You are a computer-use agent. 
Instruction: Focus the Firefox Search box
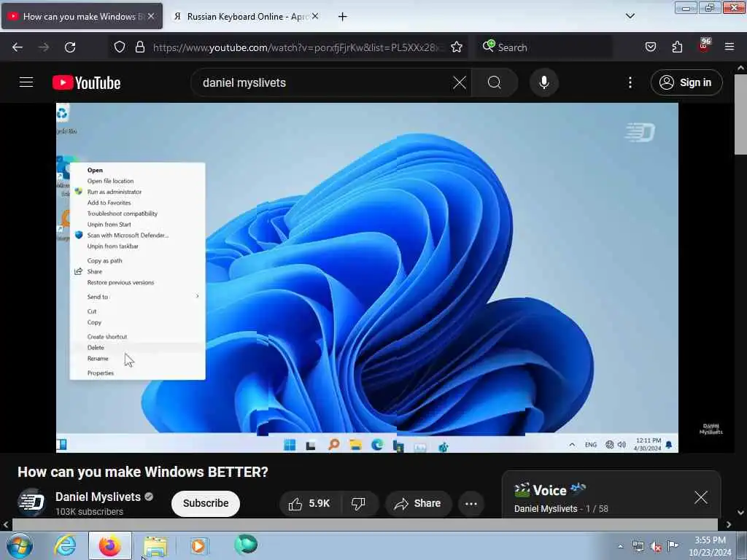click(544, 47)
